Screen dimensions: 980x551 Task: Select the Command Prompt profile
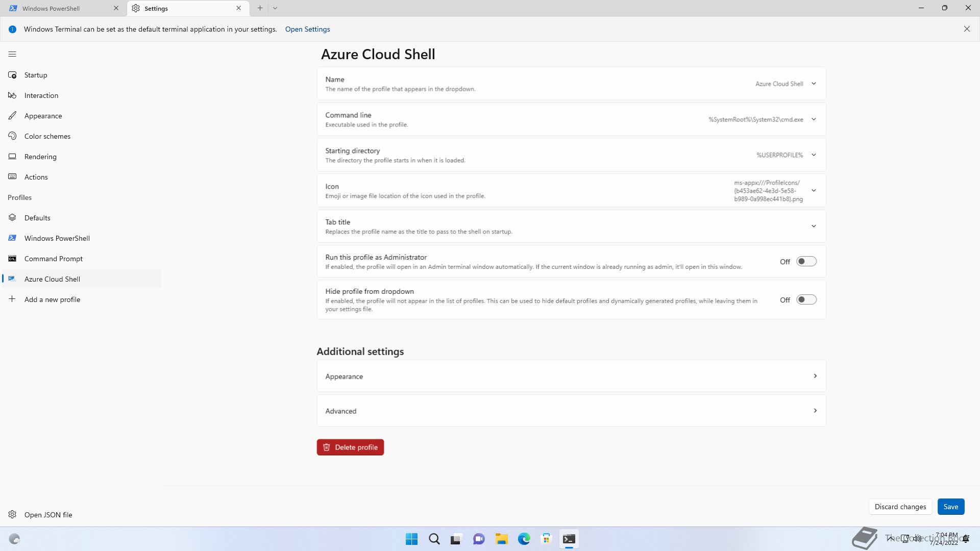pos(82,259)
